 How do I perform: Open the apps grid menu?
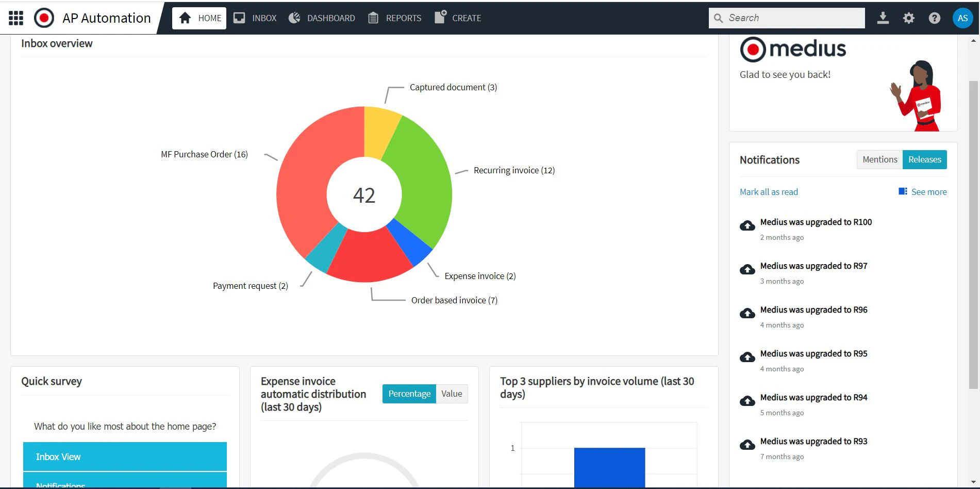point(15,18)
